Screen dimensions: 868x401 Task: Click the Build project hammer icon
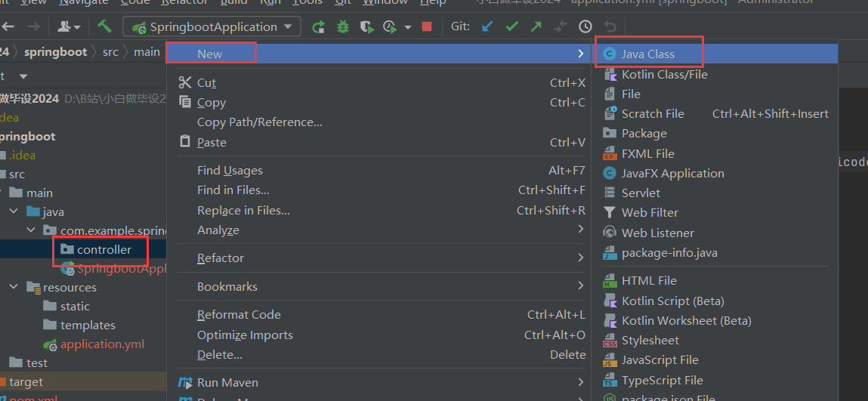coord(104,26)
